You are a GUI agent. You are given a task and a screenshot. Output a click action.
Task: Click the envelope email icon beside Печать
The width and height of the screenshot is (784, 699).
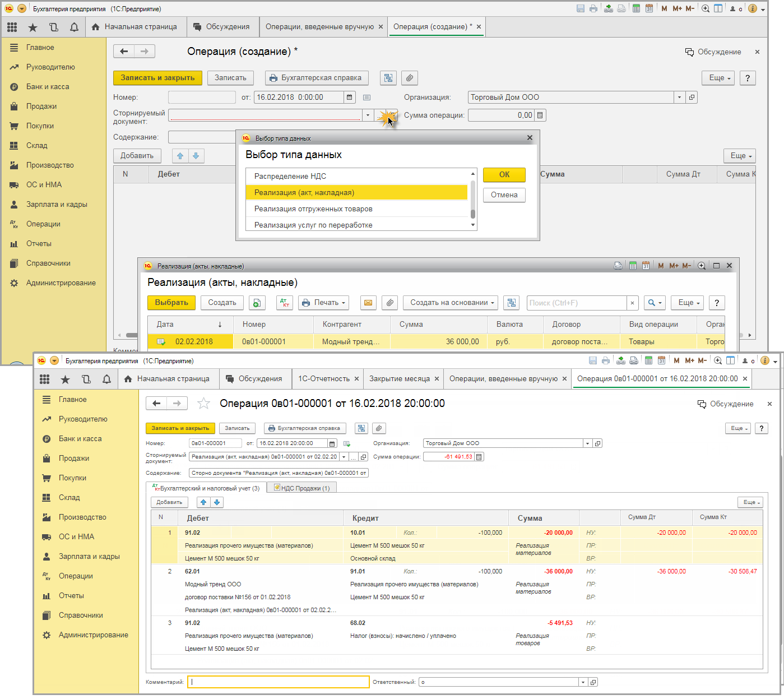(x=368, y=303)
